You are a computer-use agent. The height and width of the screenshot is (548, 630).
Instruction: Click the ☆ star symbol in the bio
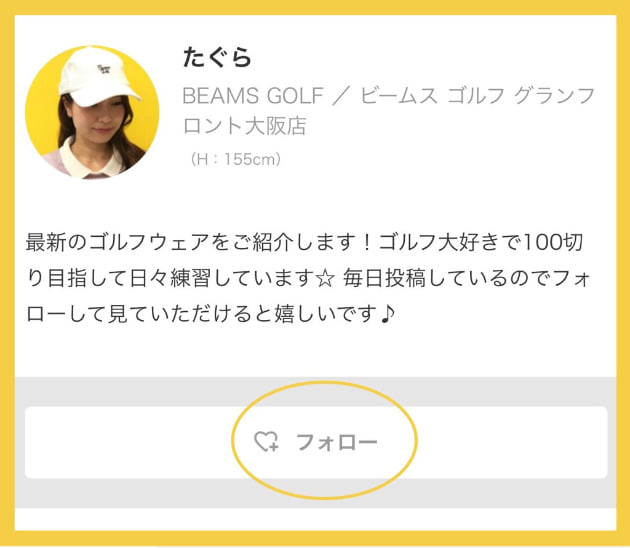377,279
